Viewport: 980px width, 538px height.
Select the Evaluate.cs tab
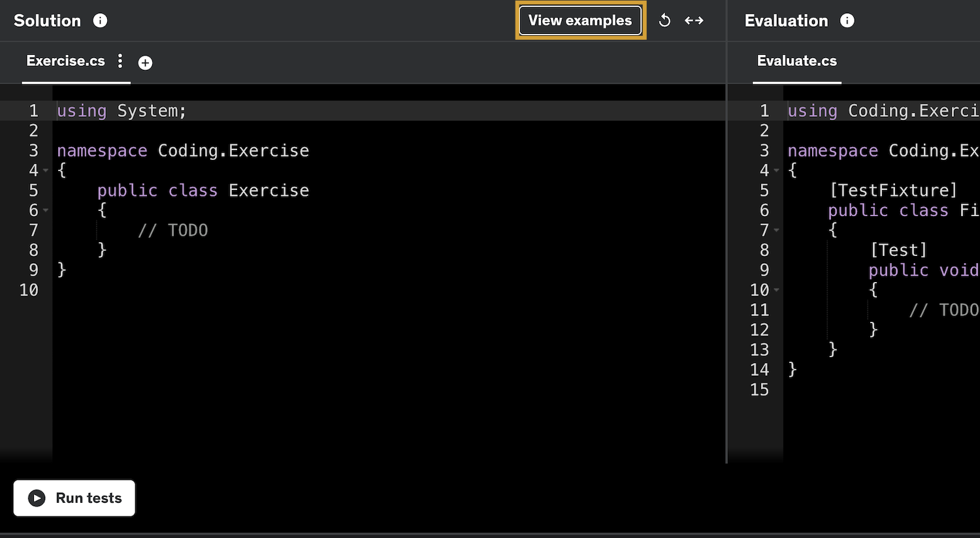point(796,61)
